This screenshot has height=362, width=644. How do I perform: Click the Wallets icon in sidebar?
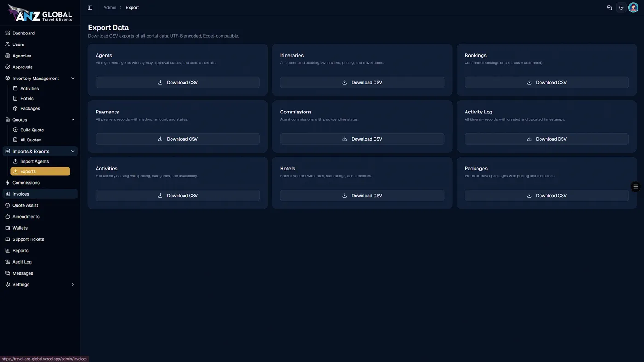click(x=7, y=228)
